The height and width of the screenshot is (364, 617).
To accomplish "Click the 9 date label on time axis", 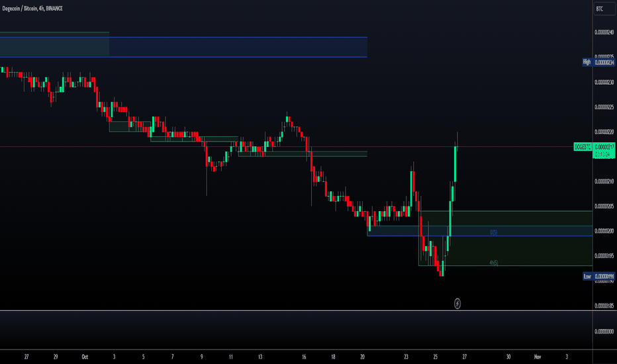I will click(x=201, y=357).
